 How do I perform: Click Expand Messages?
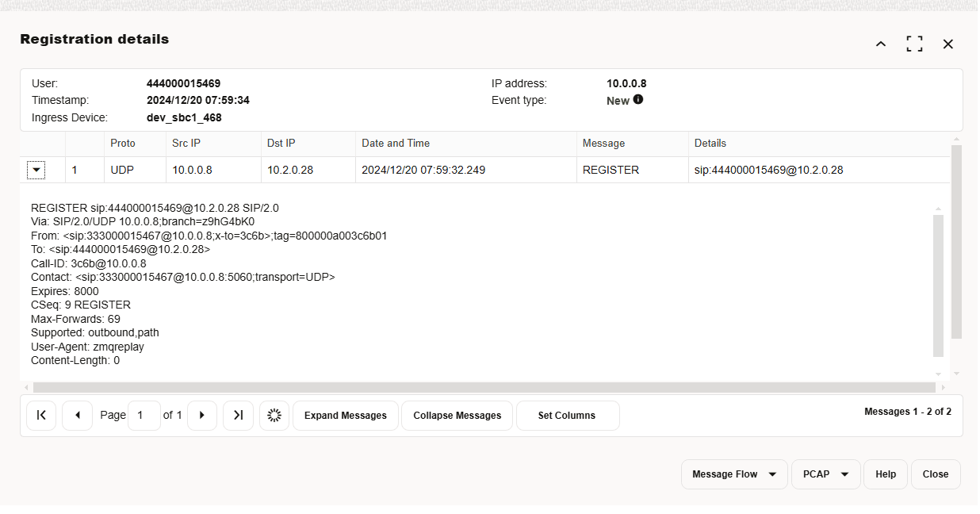345,415
